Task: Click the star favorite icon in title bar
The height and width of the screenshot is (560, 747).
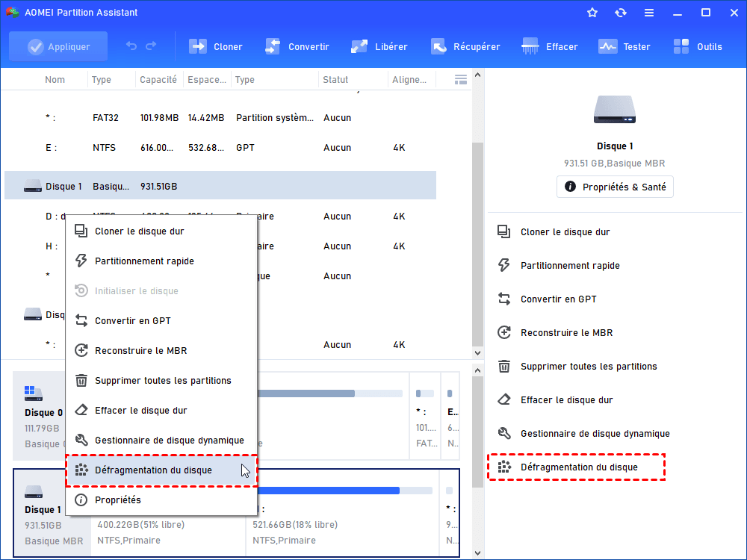Action: (592, 13)
